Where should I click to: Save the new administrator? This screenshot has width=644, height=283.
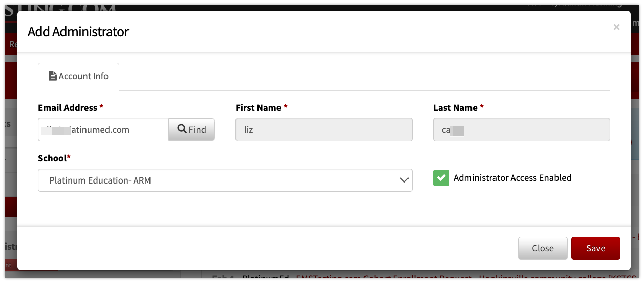(596, 248)
